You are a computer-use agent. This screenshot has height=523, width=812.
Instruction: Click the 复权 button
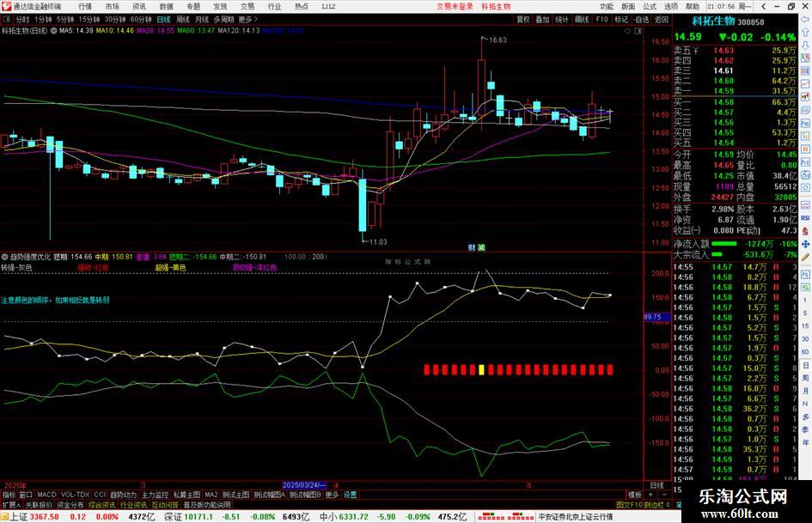[523, 19]
